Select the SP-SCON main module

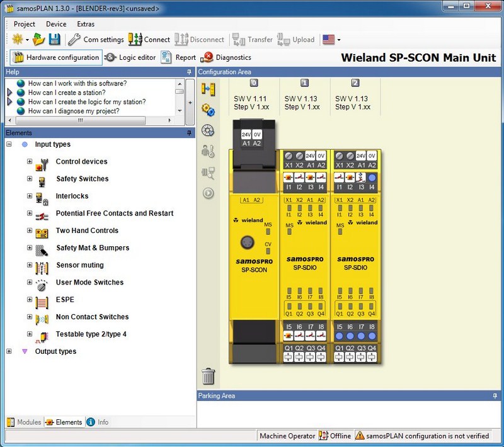click(254, 242)
